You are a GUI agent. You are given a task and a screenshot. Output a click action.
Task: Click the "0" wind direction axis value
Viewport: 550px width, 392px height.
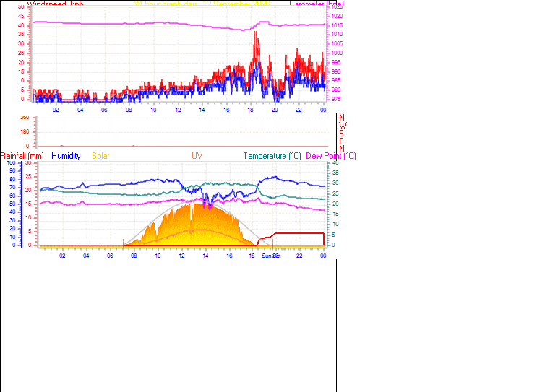[x=27, y=146]
